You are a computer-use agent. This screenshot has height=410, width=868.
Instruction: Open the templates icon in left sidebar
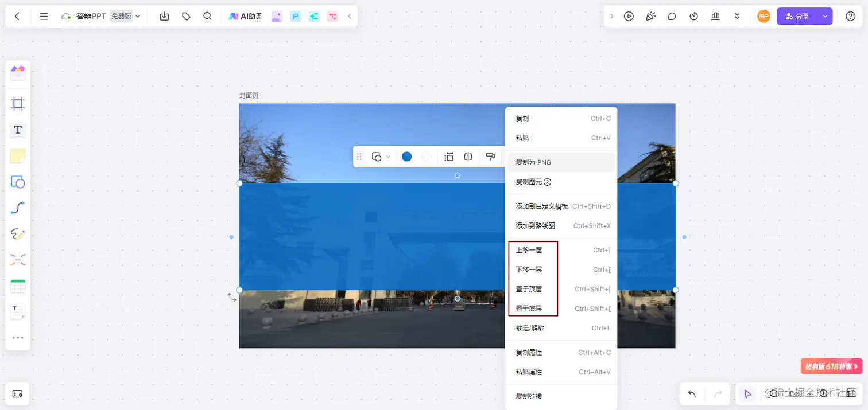[x=18, y=73]
